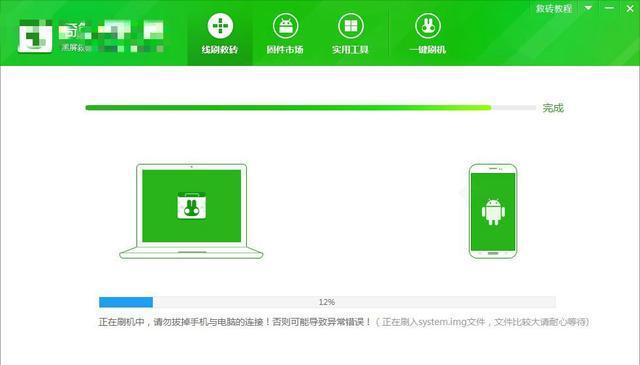Image resolution: width=640 pixels, height=365 pixels.
Task: Switch to the 刷件市场 tab
Action: click(285, 33)
